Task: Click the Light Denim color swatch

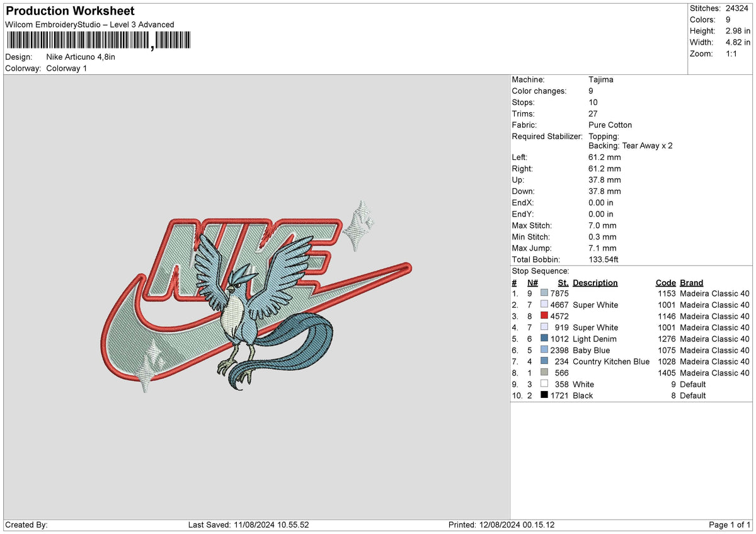Action: click(544, 339)
